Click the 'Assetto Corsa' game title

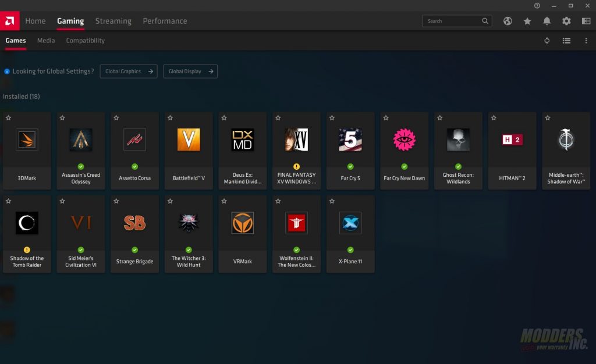click(x=135, y=178)
